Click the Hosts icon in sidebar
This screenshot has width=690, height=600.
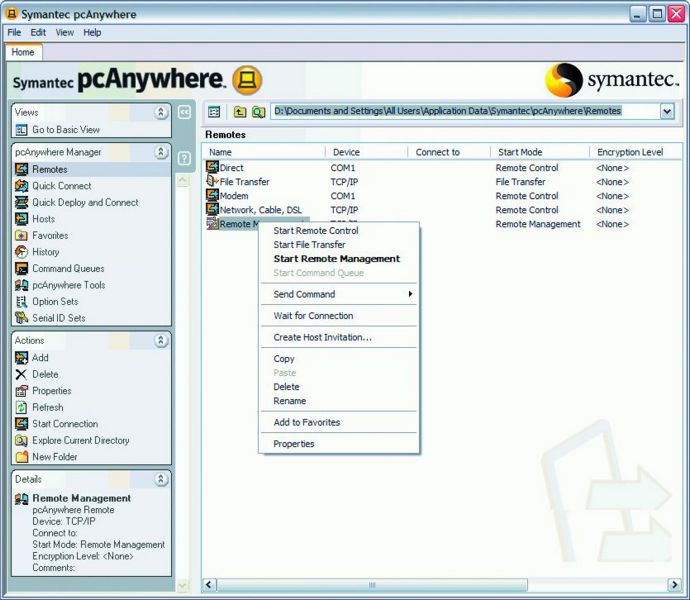pos(22,219)
